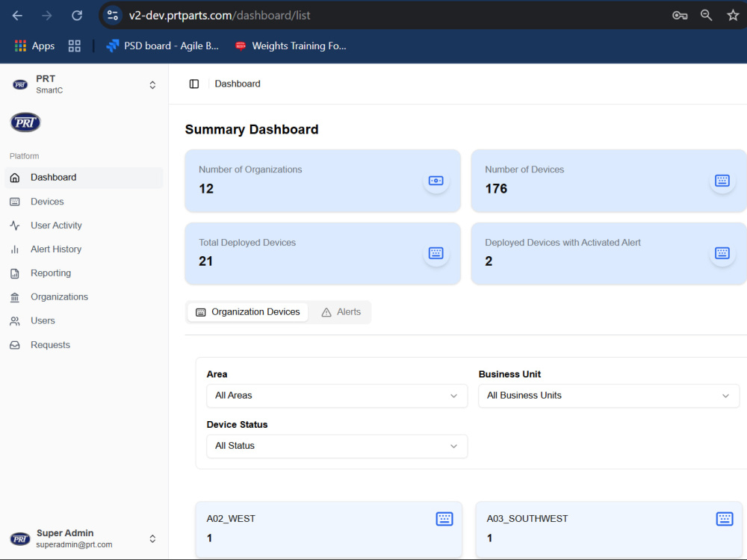Screen dimensions: 747x560
Task: Click the organizations count 12
Action: click(x=206, y=189)
